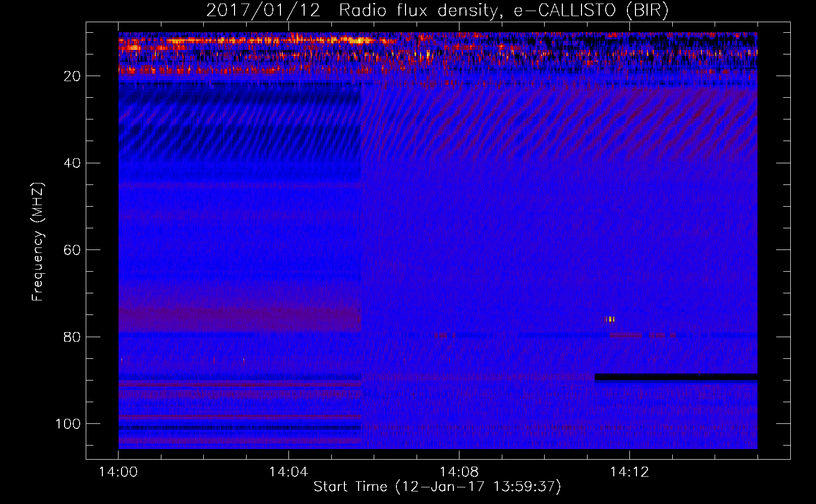Click the yellow burst spot near 76 MHz
This screenshot has width=816, height=504.
click(x=610, y=319)
